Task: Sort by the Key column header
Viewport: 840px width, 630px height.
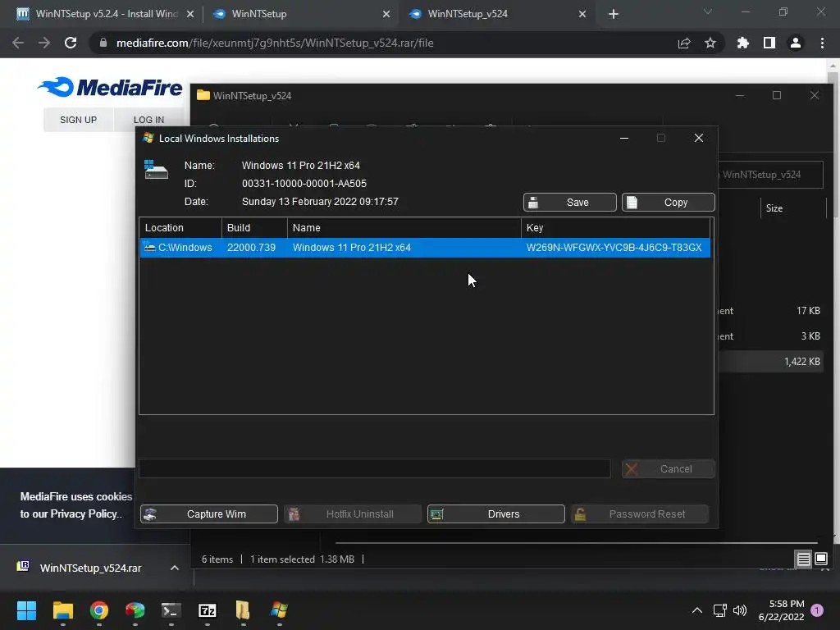Action: tap(615, 228)
